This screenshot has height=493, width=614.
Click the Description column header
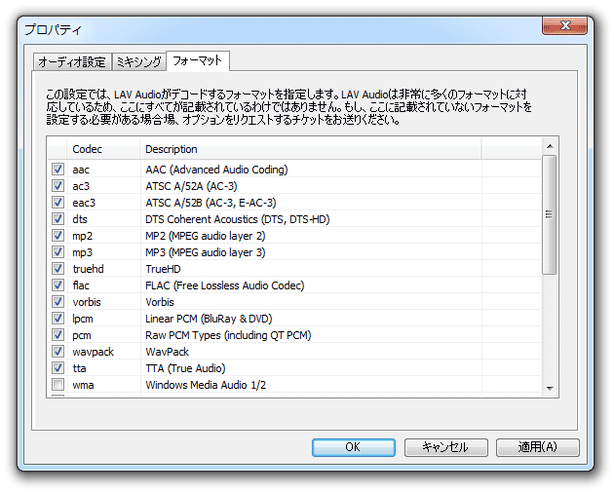pyautogui.click(x=311, y=149)
